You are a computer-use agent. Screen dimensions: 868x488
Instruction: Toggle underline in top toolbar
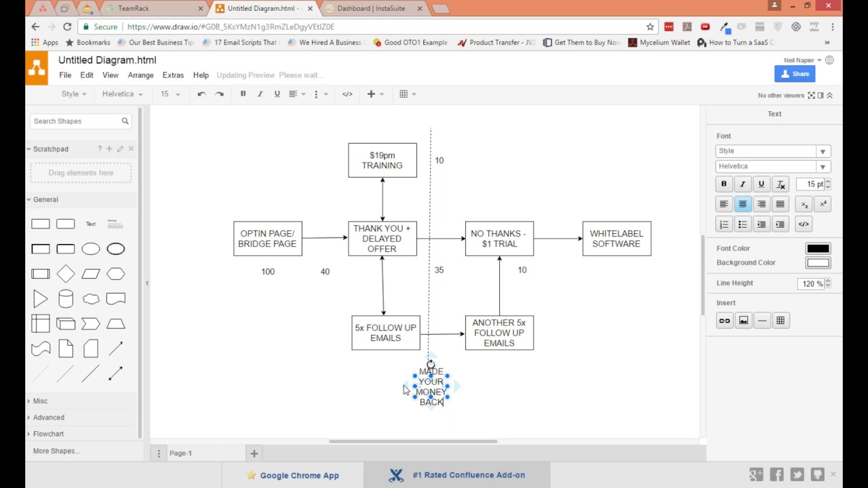(x=277, y=94)
